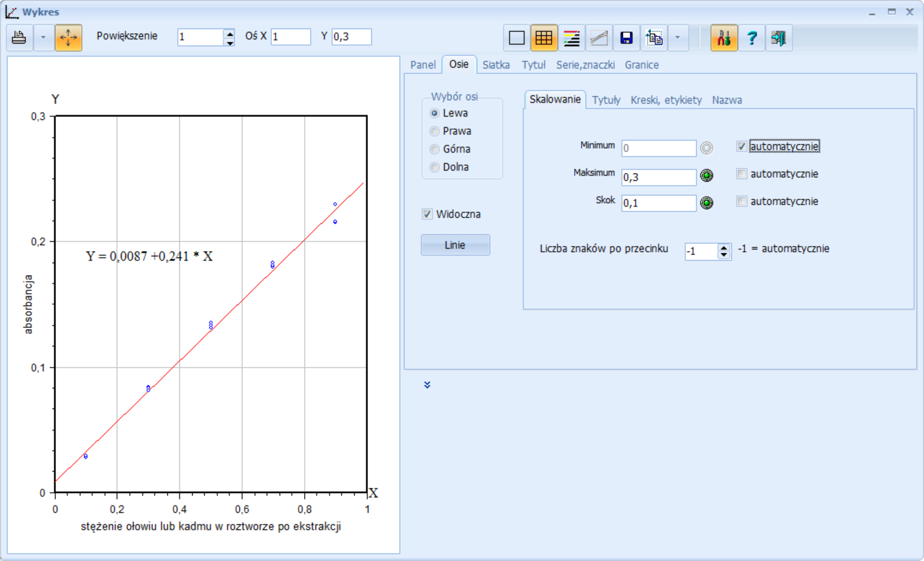The width and height of the screenshot is (924, 561).
Task: Click the copy chart to clipboard icon
Action: coord(654,38)
